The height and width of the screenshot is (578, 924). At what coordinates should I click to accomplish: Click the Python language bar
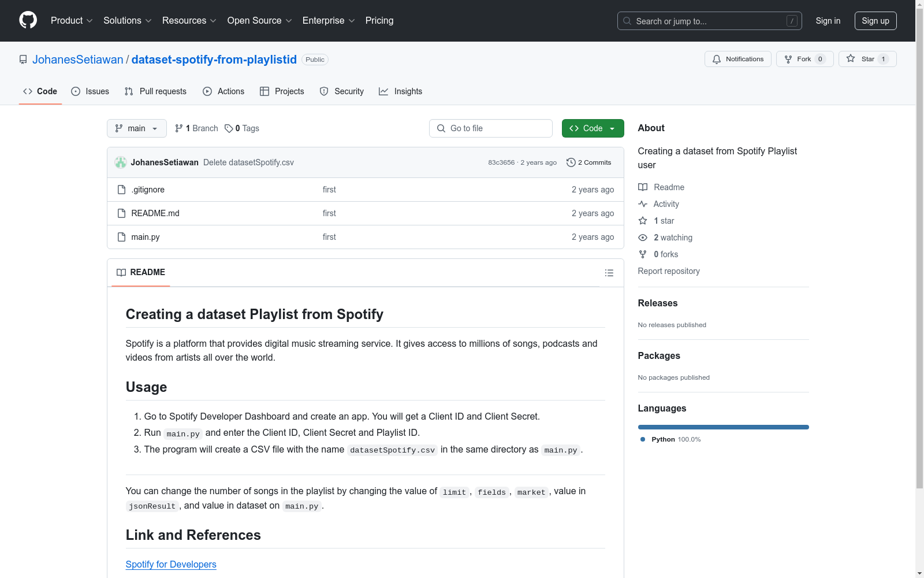coord(724,427)
